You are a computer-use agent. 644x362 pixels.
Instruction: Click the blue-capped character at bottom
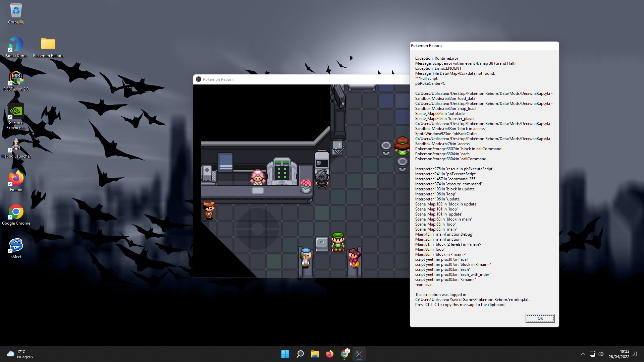(305, 257)
